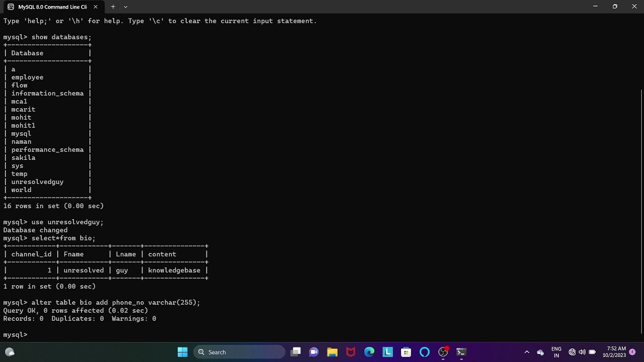
Task: Open the volume speaker tray icon
Action: click(582, 352)
